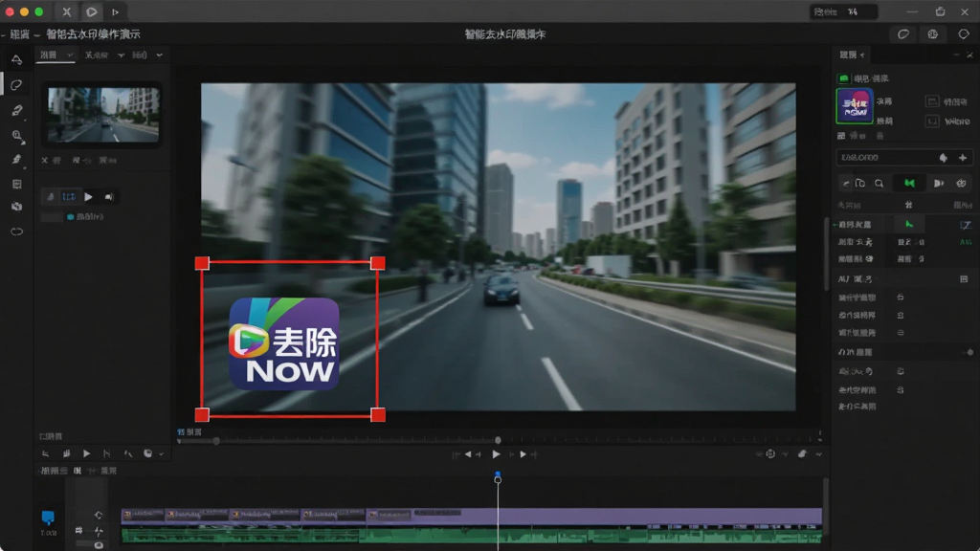
Task: Mute audio with the speaker icon in mini-player
Action: (109, 197)
